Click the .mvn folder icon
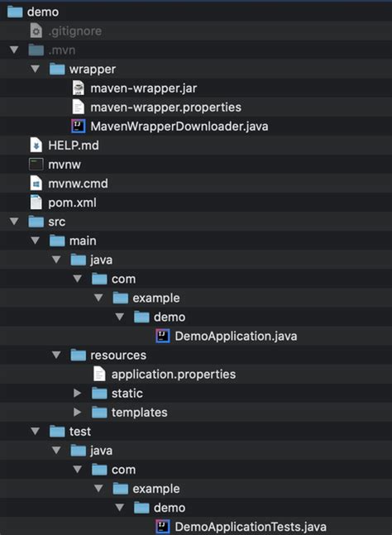Screen dimensions: 392x535 [x=36, y=50]
